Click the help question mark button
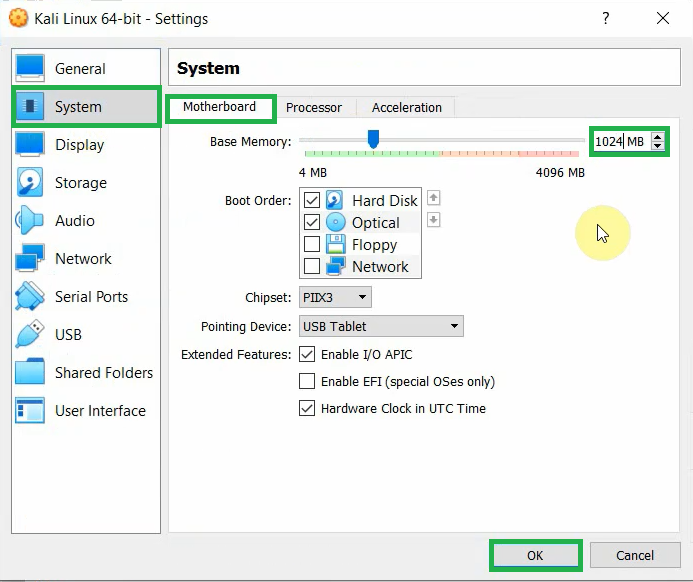Screen dimensions: 693x582 [x=605, y=18]
